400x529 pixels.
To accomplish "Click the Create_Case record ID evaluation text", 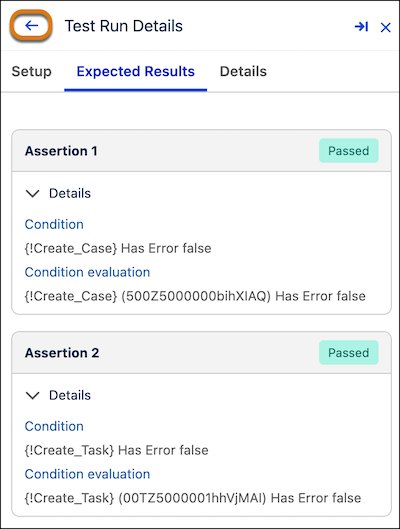I will (x=195, y=296).
